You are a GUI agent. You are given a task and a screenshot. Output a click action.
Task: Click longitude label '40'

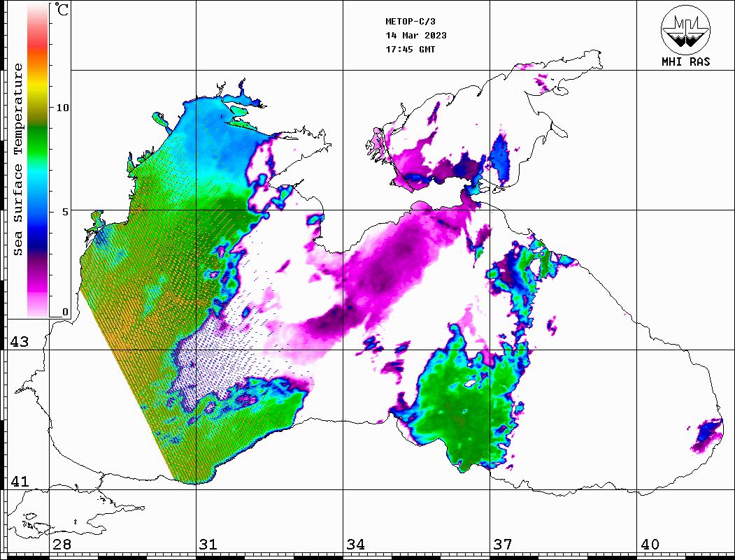click(x=650, y=545)
